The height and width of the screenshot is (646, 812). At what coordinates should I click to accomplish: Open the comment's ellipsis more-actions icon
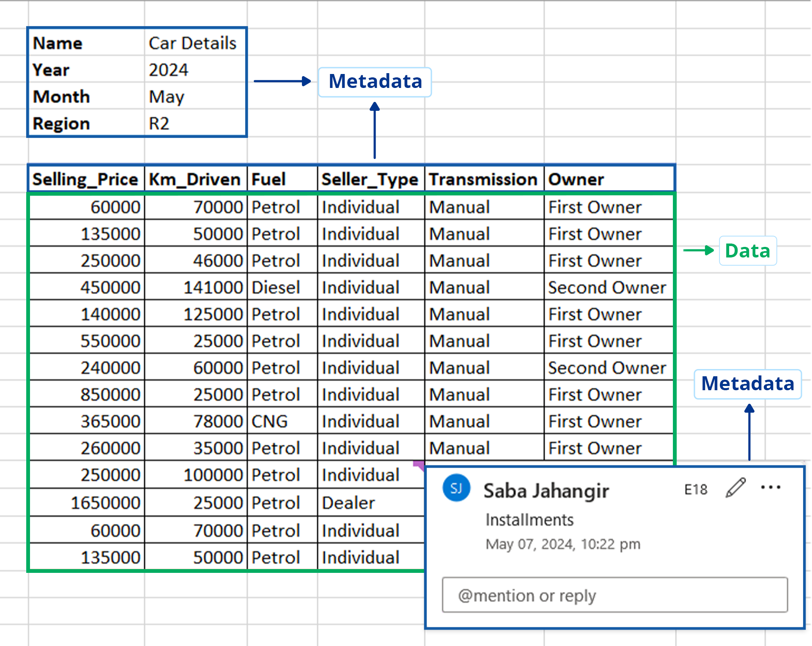tap(771, 487)
